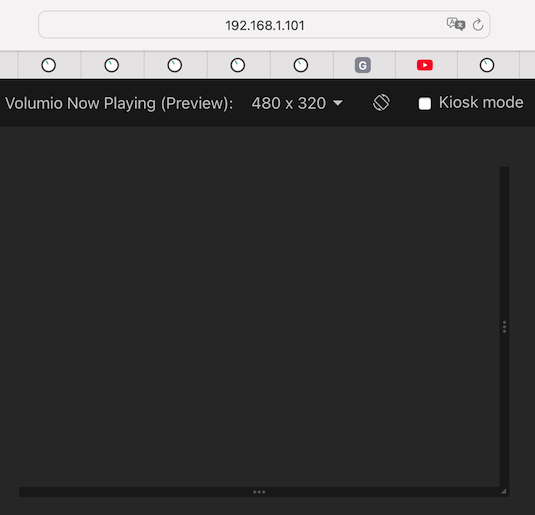This screenshot has width=535, height=515.
Task: Focus the 192.168.1.101 address field
Action: 264,25
